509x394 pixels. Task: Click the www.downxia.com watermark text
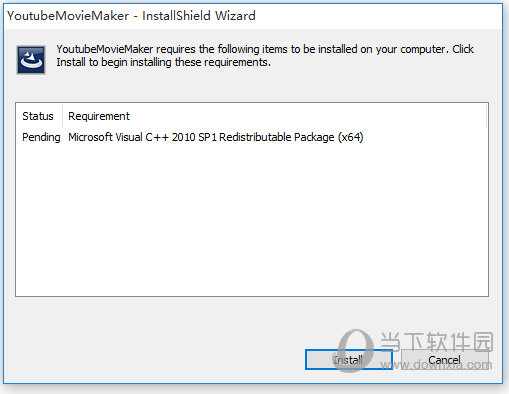tap(437, 365)
